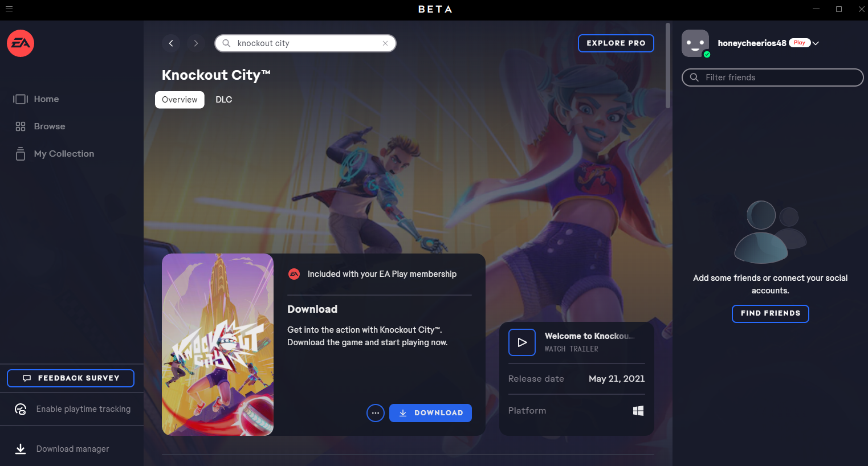Navigate back with left arrow

click(x=171, y=43)
